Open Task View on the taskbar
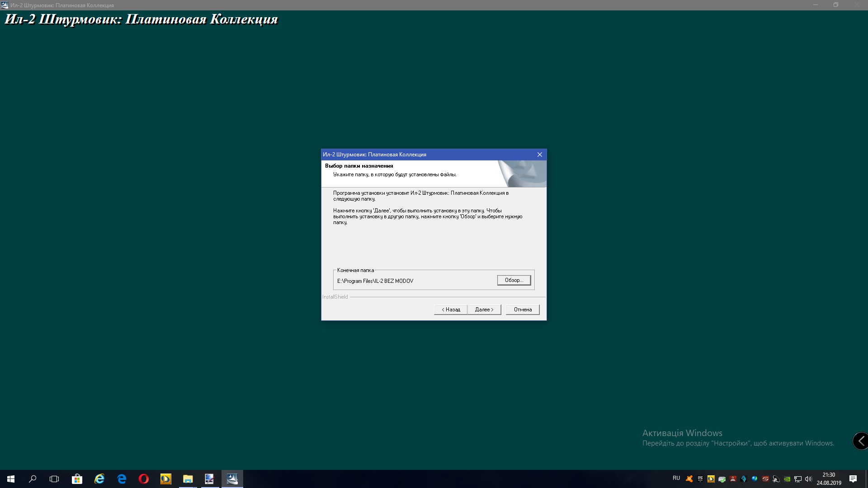 point(54,479)
